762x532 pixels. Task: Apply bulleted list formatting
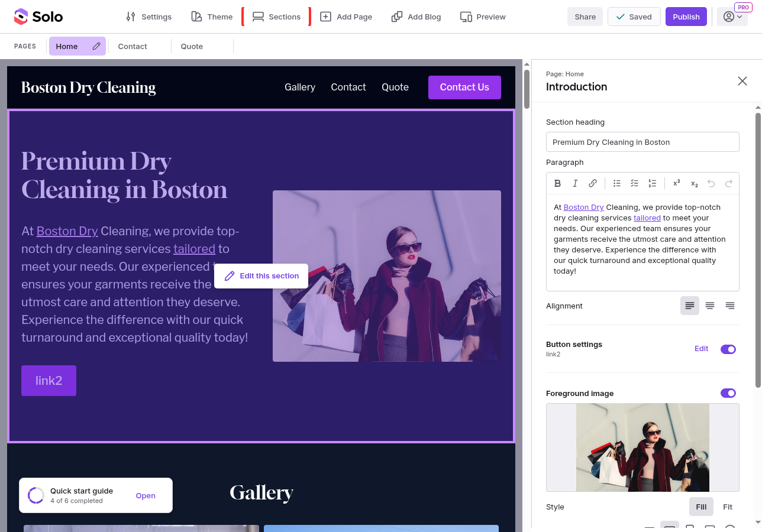617,183
